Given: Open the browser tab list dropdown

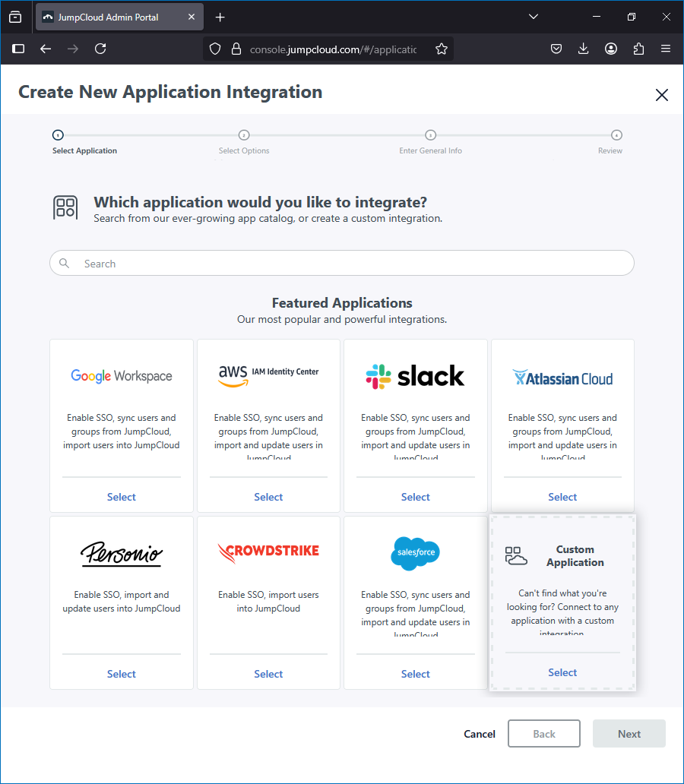Looking at the screenshot, I should click(x=534, y=17).
